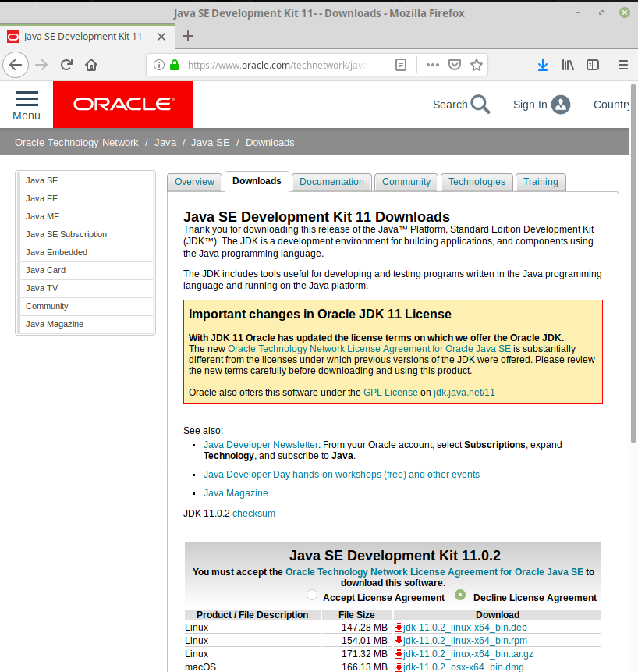Open a new tab with plus button
Image resolution: width=638 pixels, height=672 pixels.
187,36
